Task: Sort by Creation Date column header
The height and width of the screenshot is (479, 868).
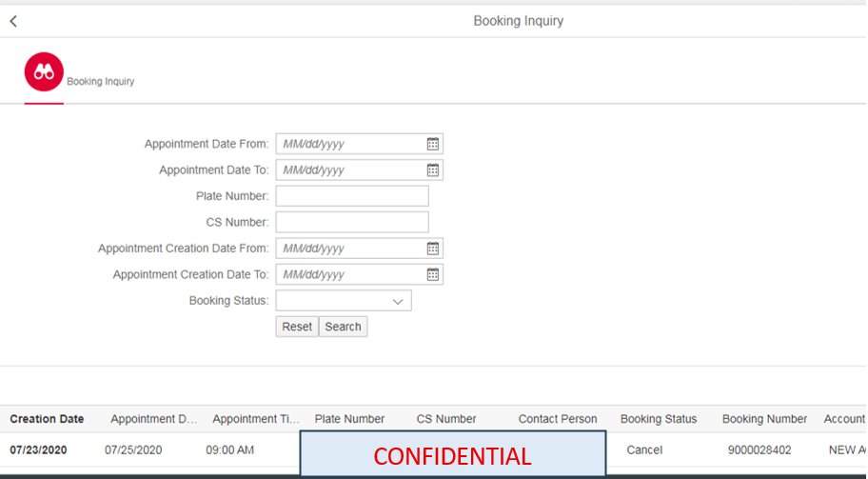Action: pos(47,419)
